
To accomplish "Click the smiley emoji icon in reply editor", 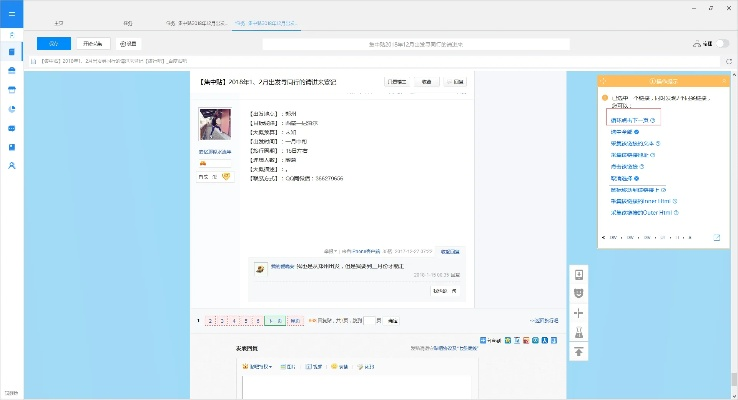I will pyautogui.click(x=334, y=367).
